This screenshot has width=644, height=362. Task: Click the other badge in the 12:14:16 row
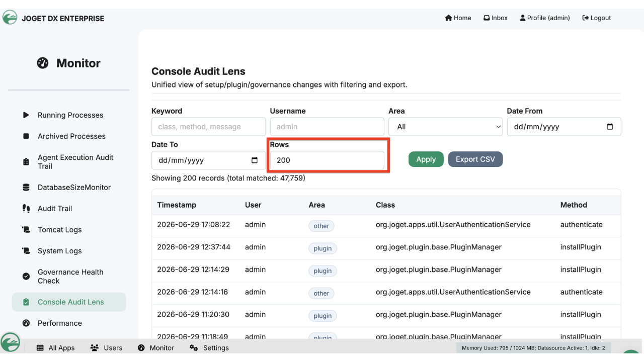click(x=321, y=293)
